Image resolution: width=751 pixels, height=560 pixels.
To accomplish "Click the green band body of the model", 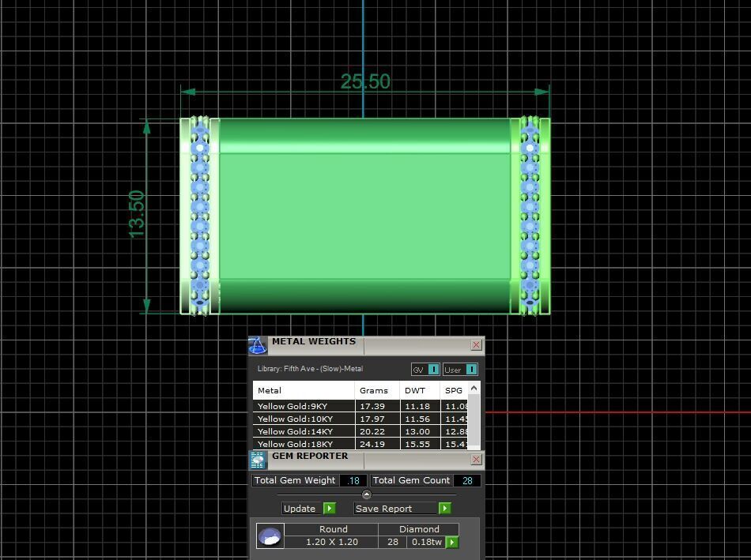I will [x=364, y=216].
